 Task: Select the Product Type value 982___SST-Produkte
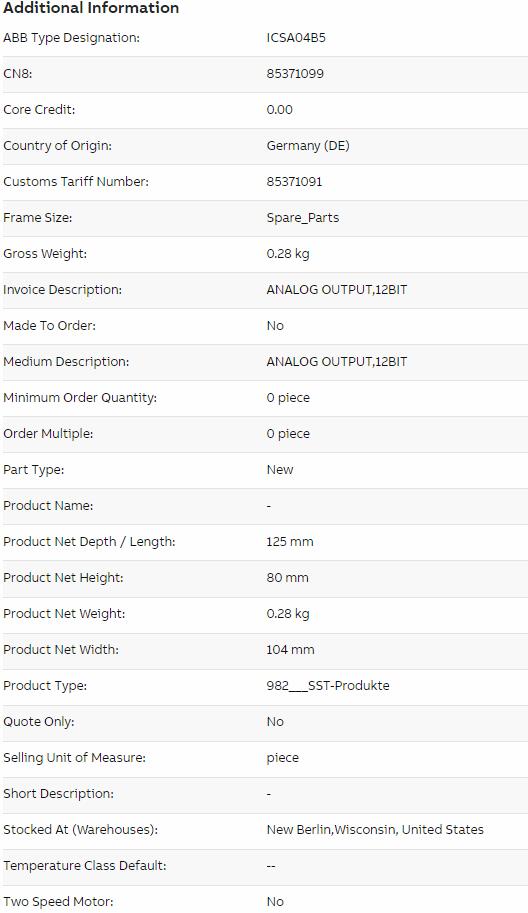328,686
